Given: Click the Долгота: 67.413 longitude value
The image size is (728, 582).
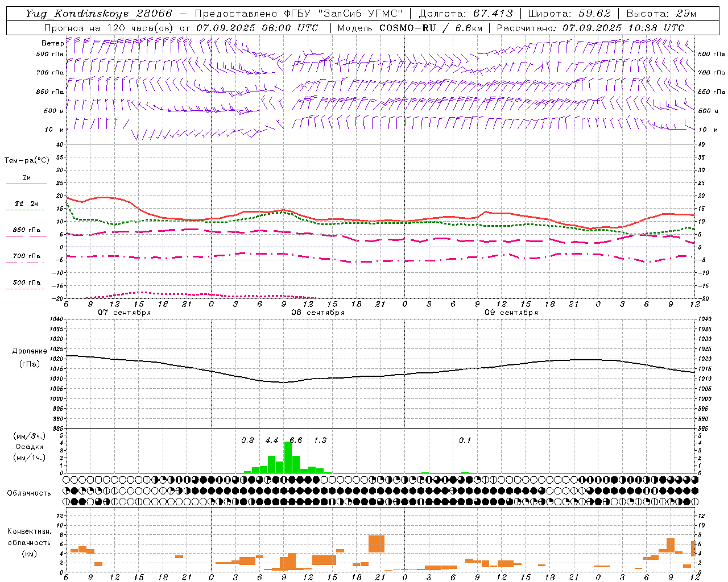Looking at the screenshot, I should point(465,14).
